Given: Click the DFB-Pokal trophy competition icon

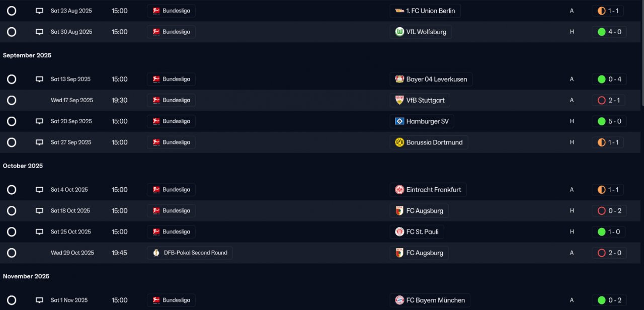Looking at the screenshot, I should [156, 253].
